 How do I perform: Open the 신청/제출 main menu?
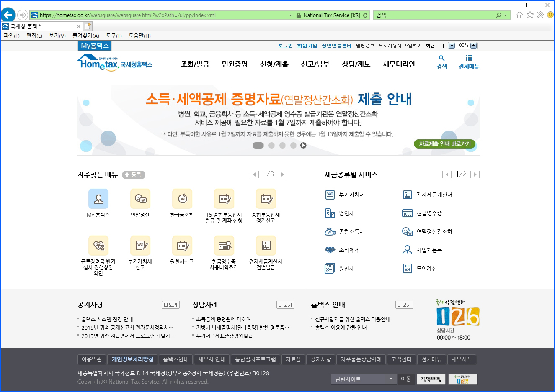pos(274,64)
